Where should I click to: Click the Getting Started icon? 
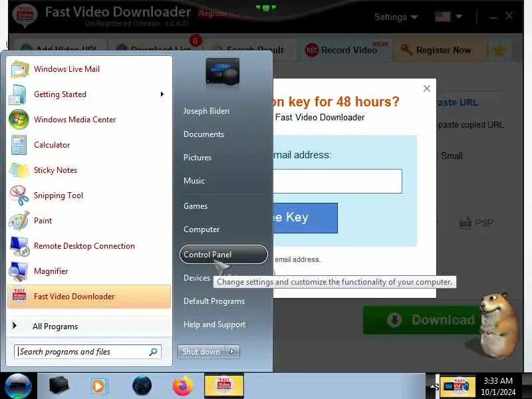[x=19, y=94]
